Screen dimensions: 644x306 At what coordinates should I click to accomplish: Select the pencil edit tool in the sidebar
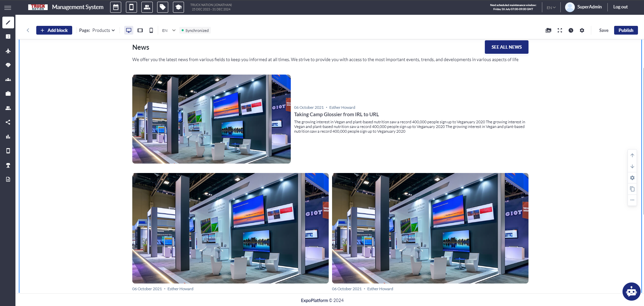tap(8, 23)
